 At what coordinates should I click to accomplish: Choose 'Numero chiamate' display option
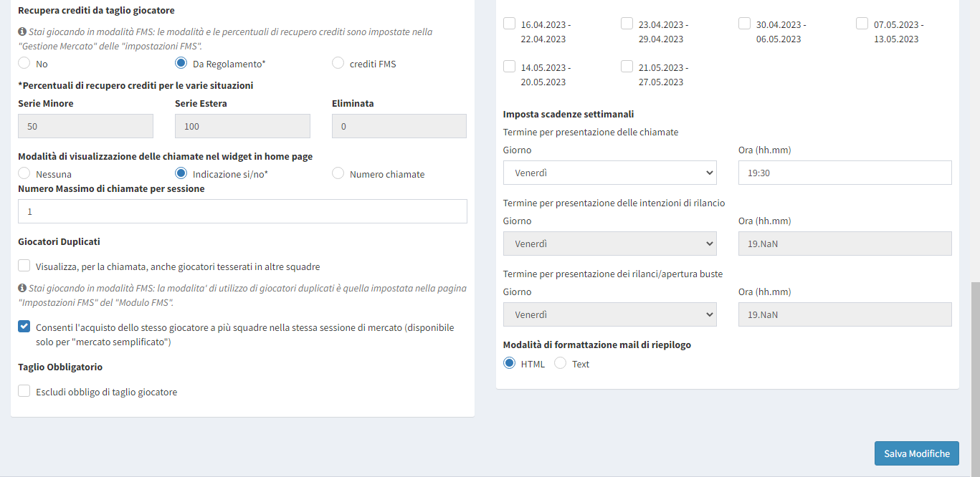pyautogui.click(x=338, y=173)
